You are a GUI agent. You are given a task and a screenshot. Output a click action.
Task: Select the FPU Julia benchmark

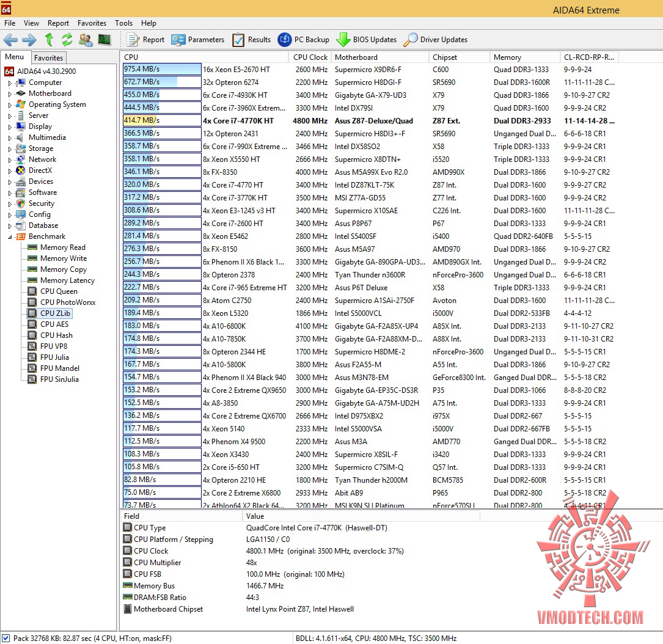point(48,357)
